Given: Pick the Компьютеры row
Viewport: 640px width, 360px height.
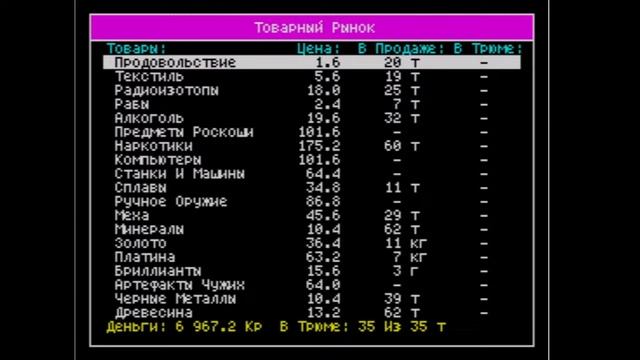Looking at the screenshot, I should point(312,160).
